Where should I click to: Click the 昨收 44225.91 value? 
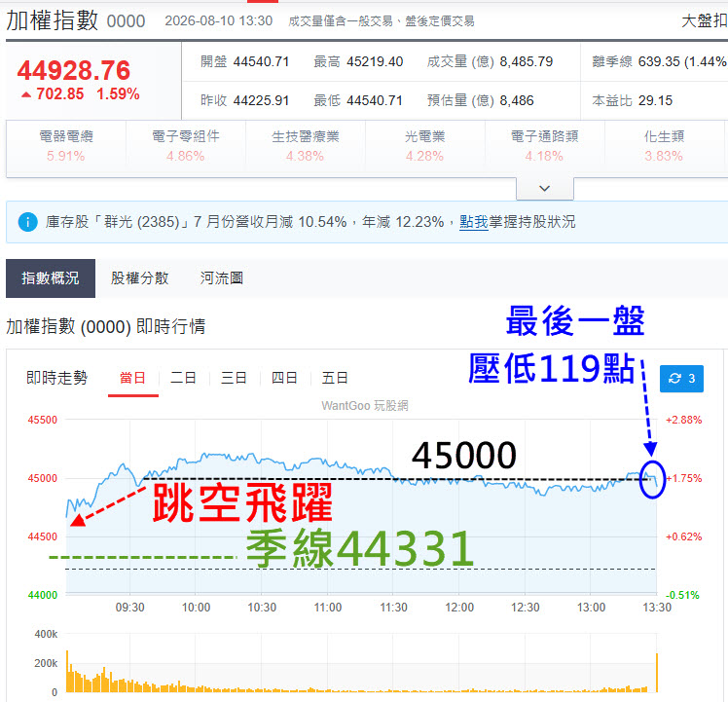pyautogui.click(x=262, y=100)
